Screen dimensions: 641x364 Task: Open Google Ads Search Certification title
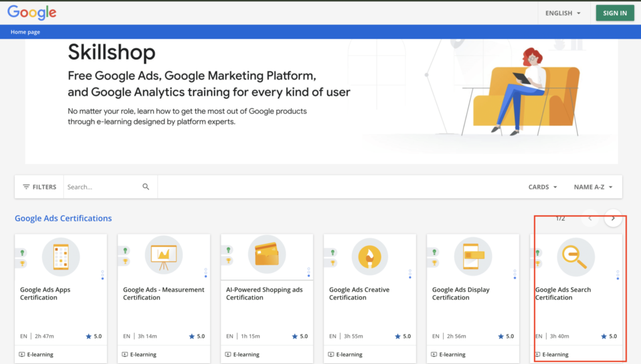point(563,293)
